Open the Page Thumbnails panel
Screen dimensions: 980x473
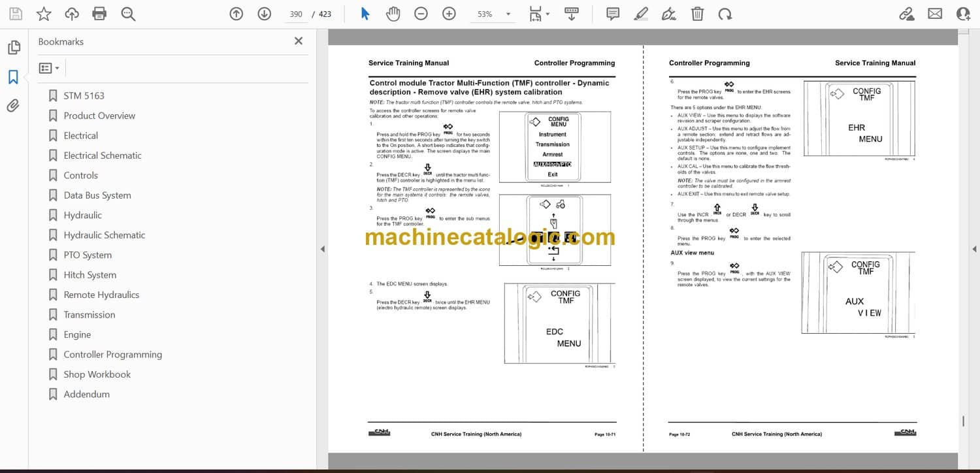coord(13,48)
